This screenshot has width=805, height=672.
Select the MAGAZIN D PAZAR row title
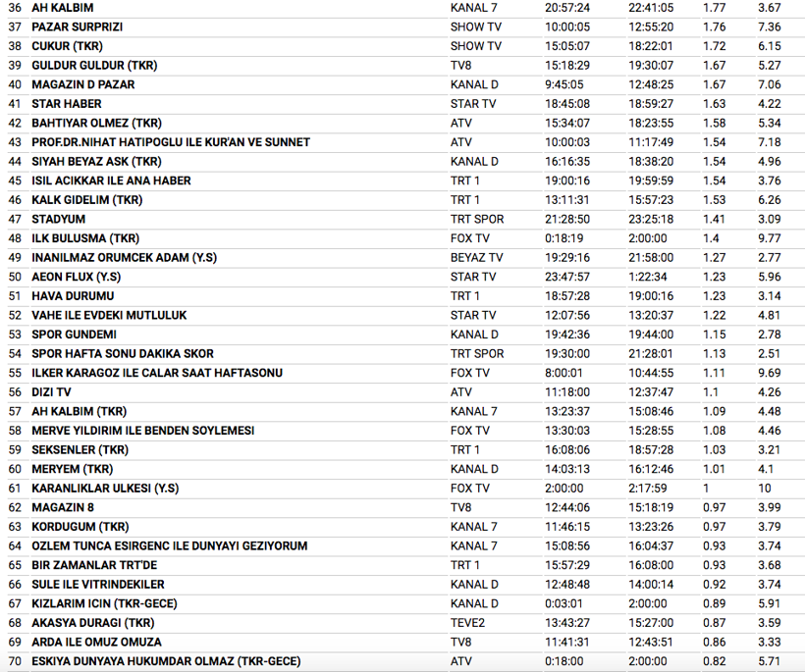tap(82, 84)
